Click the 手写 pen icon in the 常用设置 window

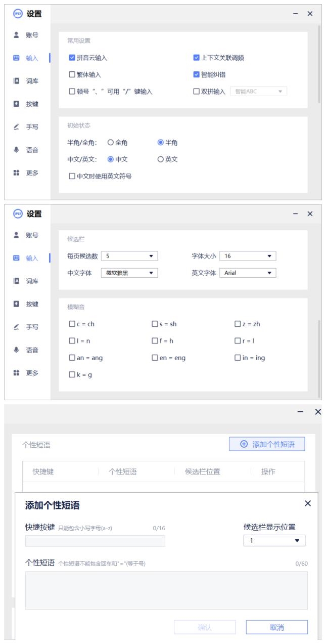pyautogui.click(x=16, y=127)
